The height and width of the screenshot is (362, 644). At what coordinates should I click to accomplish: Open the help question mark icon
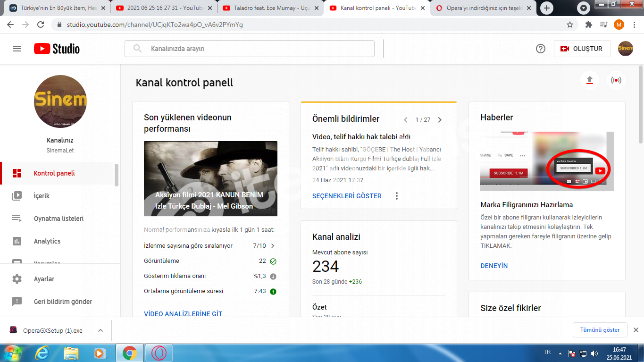(x=541, y=49)
